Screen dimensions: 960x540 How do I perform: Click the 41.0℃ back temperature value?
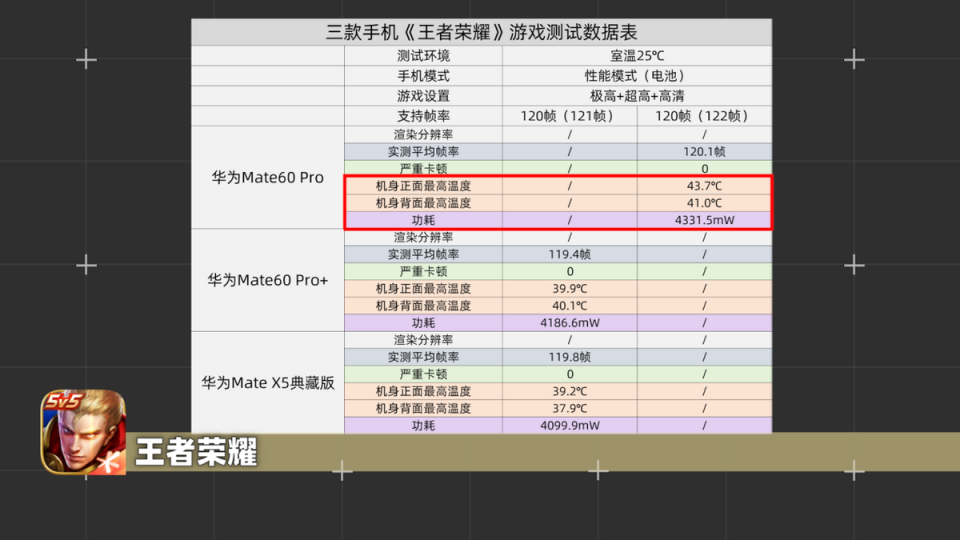(x=704, y=203)
